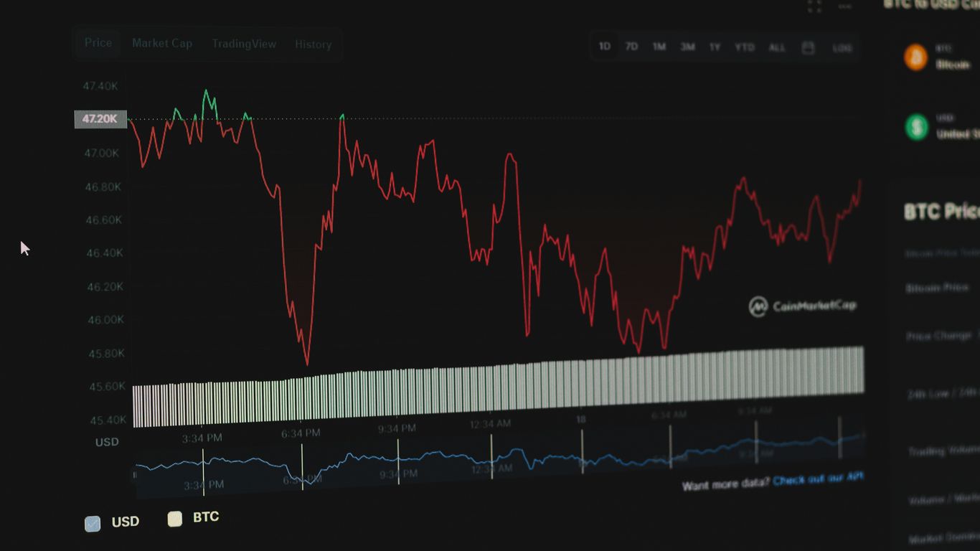The height and width of the screenshot is (551, 980).
Task: Switch chart timeframe to 7D
Action: coord(632,46)
